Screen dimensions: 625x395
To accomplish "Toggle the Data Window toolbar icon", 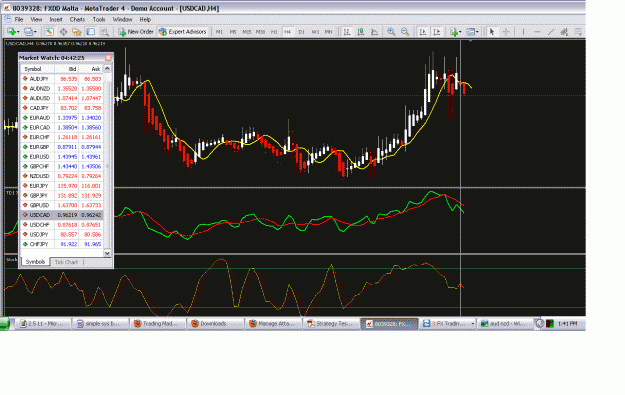I will (63, 32).
